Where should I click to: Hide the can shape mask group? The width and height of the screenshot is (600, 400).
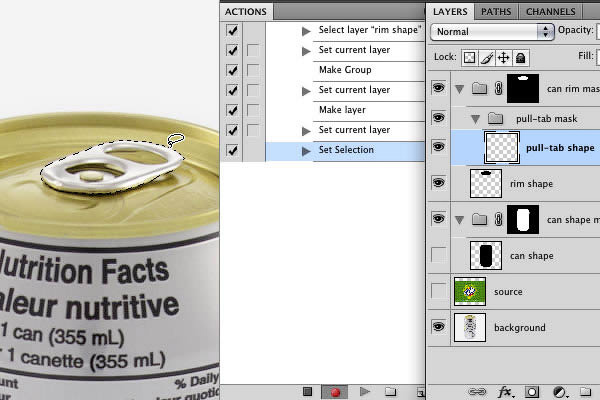pos(439,219)
